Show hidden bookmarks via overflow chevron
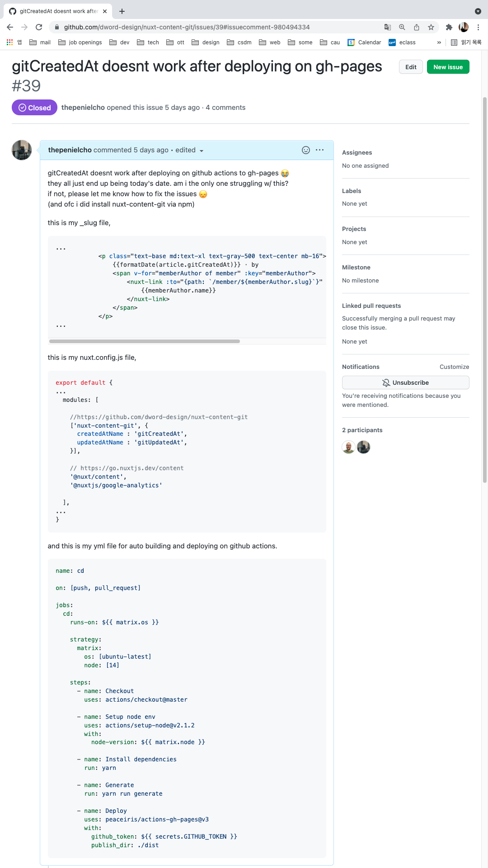488x868 pixels. coord(439,42)
